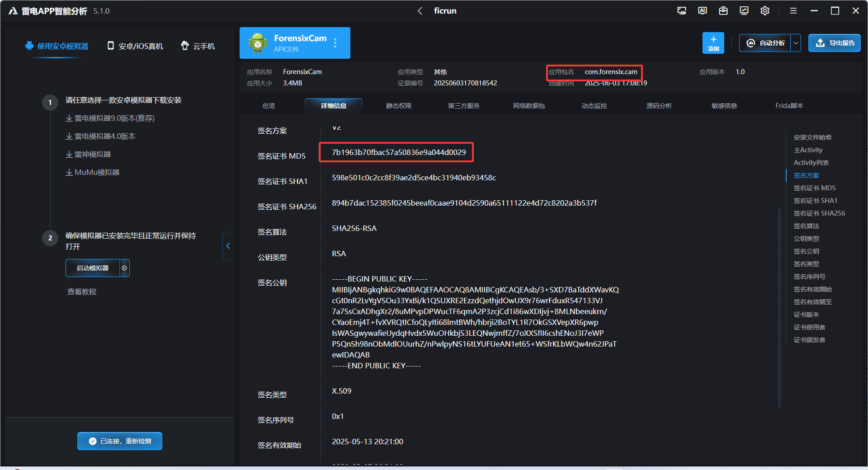Open settings via the gear icon
Screen dimensions: 868x470
(765, 11)
